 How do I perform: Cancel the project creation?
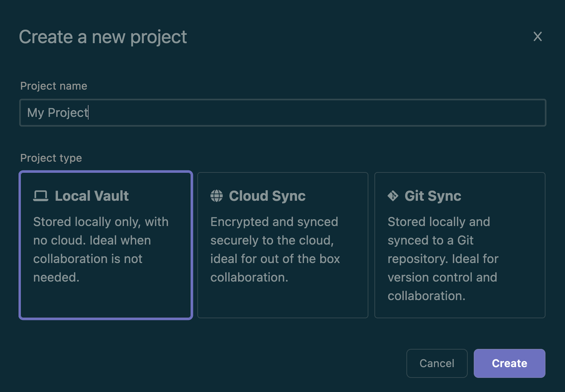point(437,363)
